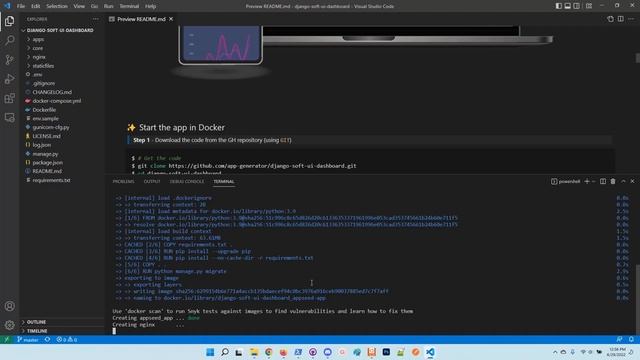Select the Terminal panel tab

pyautogui.click(x=224, y=181)
